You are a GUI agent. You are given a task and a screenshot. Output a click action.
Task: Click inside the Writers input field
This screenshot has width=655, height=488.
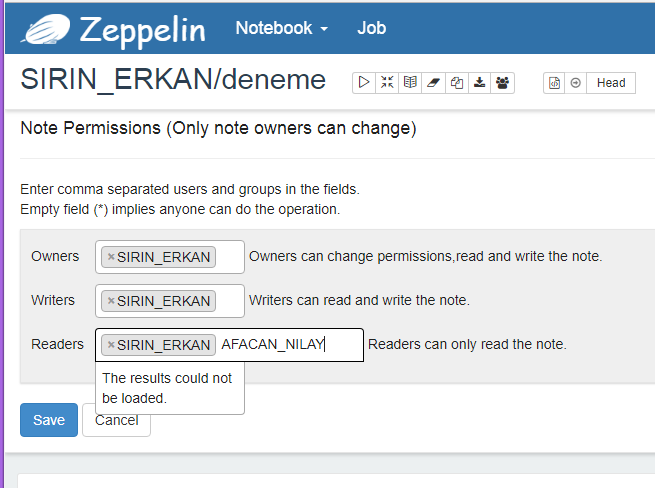point(170,301)
